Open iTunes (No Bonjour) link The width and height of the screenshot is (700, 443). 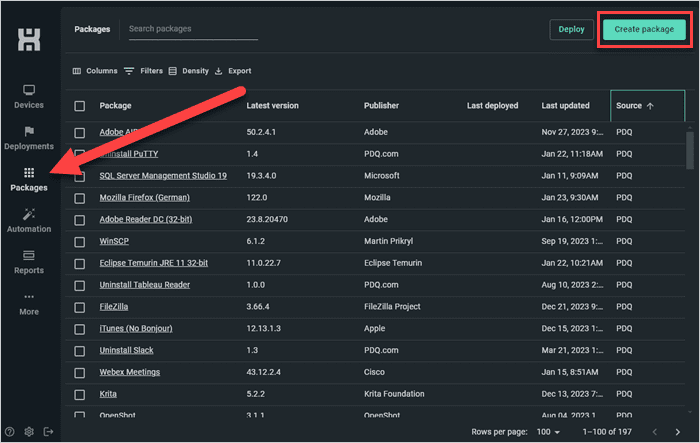136,329
